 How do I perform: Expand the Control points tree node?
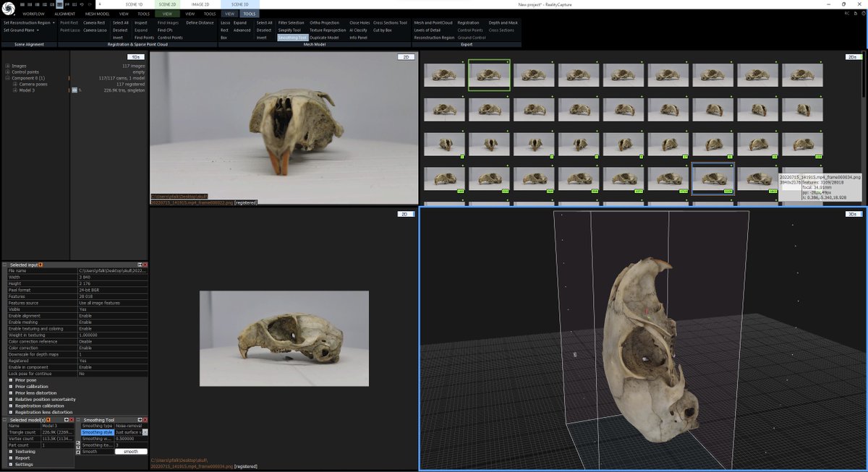[7, 72]
